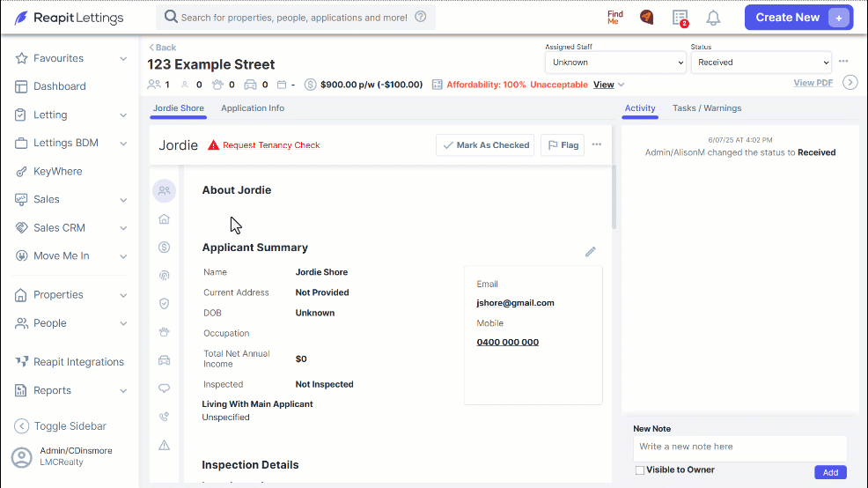Open the search help question mark icon
The width and height of the screenshot is (868, 488).
pos(421,17)
